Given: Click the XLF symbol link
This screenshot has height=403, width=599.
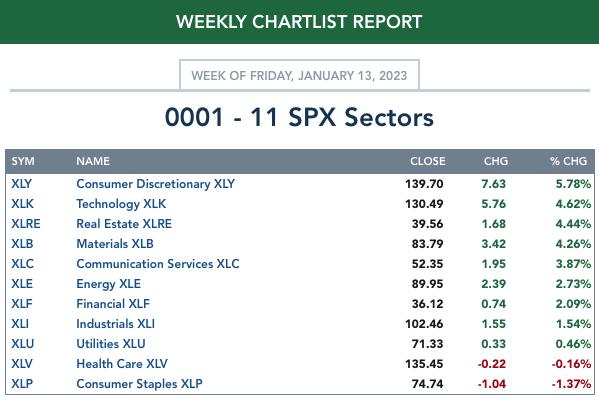Looking at the screenshot, I should coord(22,304).
